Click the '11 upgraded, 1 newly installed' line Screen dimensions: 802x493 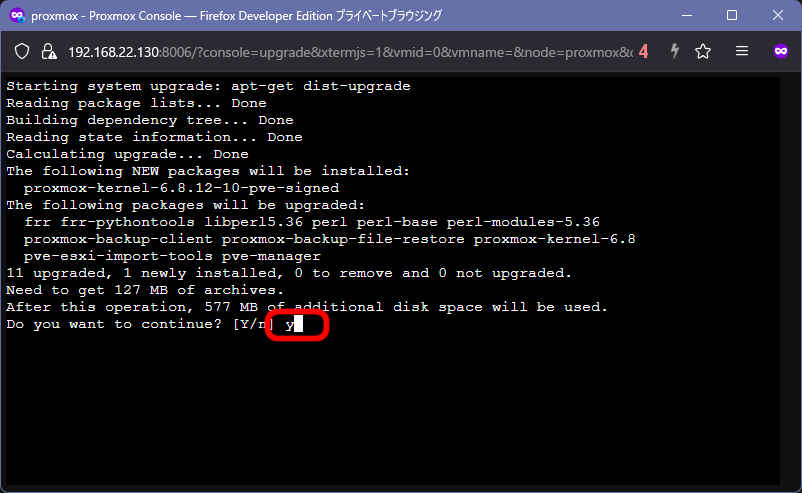click(x=288, y=273)
